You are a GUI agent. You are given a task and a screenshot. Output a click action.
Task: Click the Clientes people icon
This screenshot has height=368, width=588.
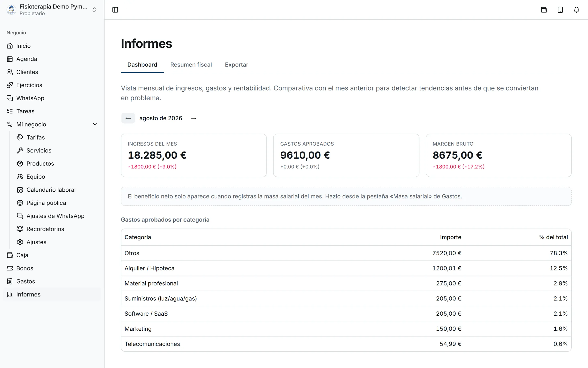click(10, 72)
